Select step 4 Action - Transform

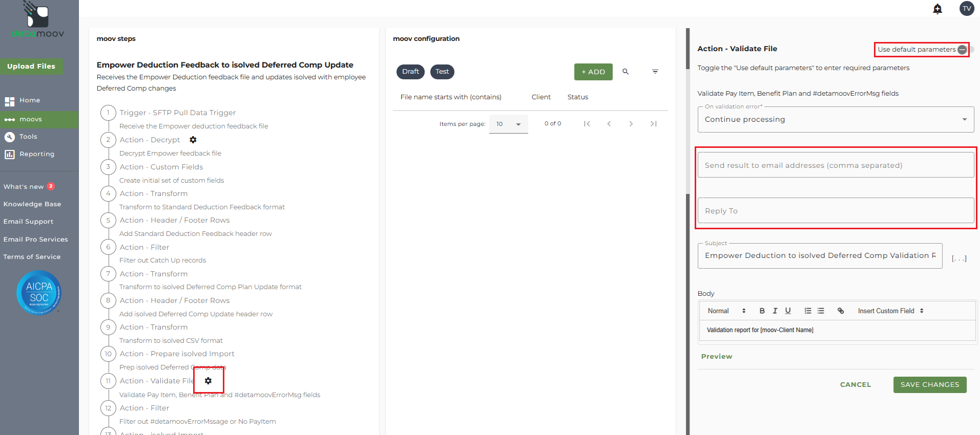coord(154,193)
